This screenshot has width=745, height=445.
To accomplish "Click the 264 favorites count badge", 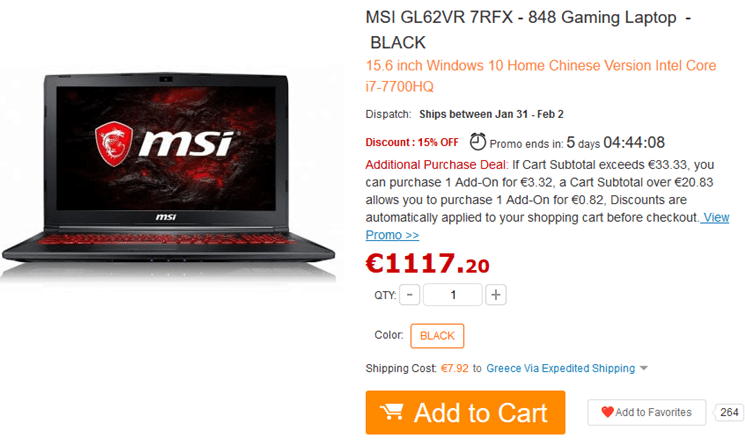I will pyautogui.click(x=728, y=412).
